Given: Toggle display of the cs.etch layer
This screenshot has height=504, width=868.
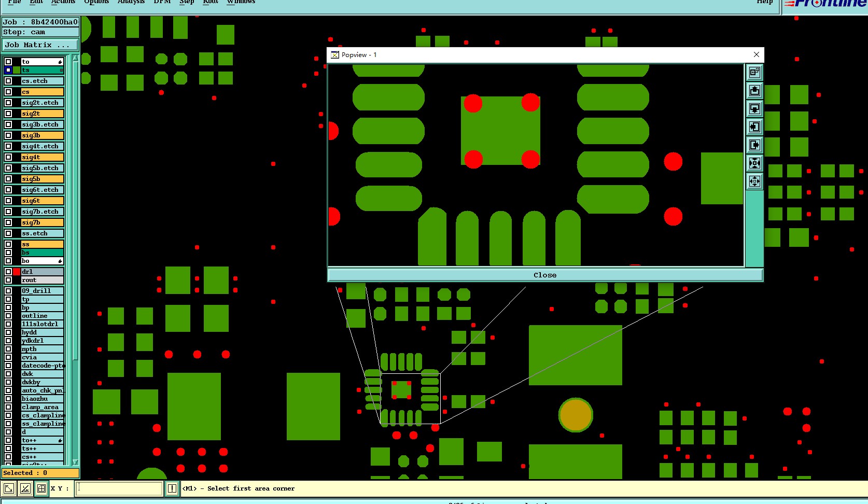Looking at the screenshot, I should point(8,81).
